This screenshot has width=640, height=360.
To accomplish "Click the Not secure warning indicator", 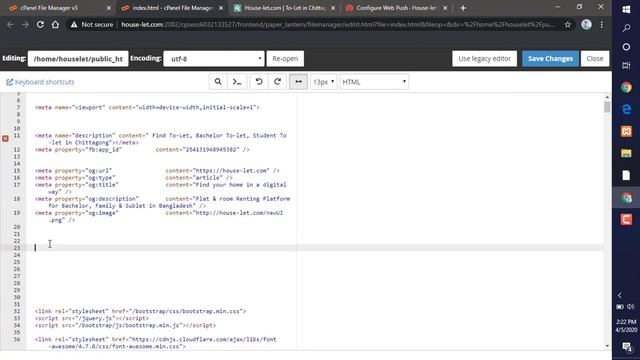I will (92, 24).
